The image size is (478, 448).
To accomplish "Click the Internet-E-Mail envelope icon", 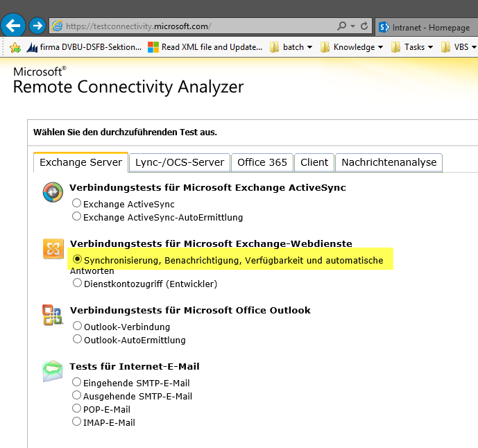I will 53,371.
